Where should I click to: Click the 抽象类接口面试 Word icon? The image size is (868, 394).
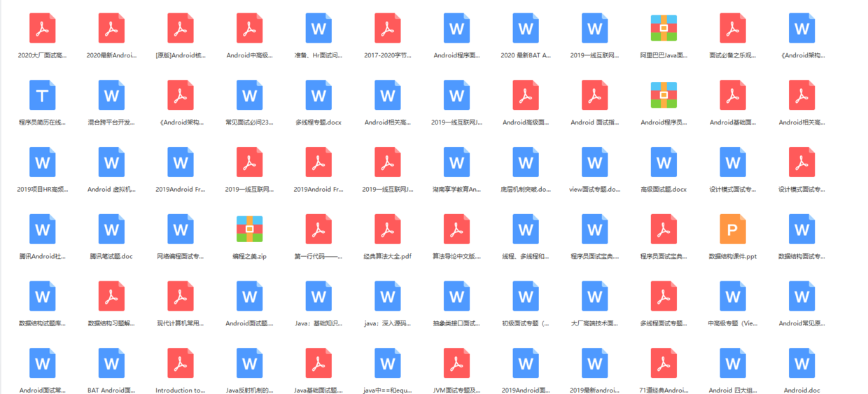[x=456, y=297]
